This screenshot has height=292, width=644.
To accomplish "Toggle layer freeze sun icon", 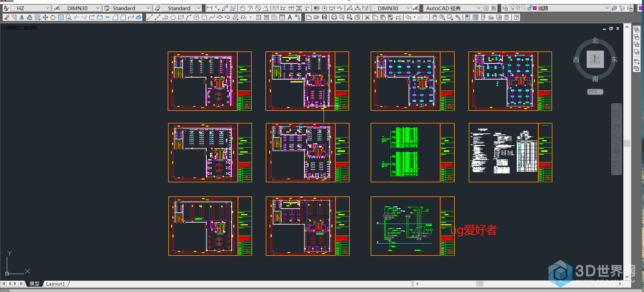I will tap(518, 8).
